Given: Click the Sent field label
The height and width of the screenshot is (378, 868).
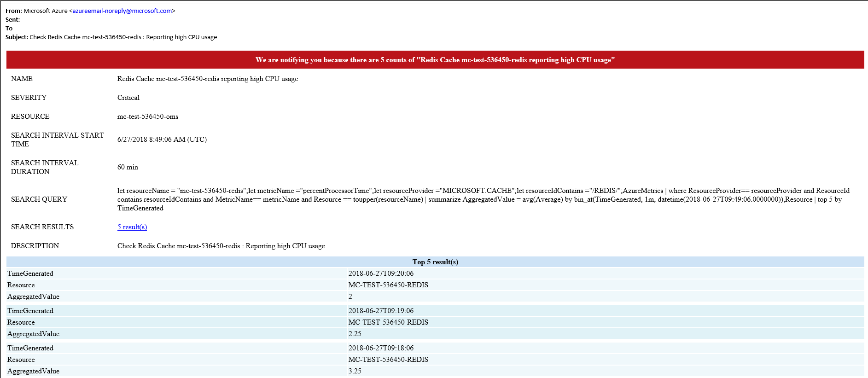Looking at the screenshot, I should pos(12,20).
